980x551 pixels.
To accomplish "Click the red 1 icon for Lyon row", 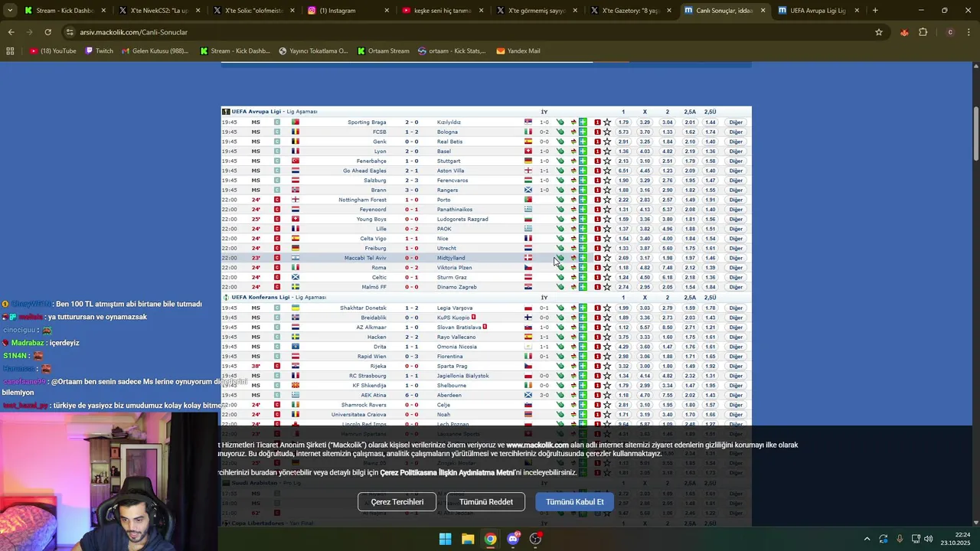I will [597, 152].
